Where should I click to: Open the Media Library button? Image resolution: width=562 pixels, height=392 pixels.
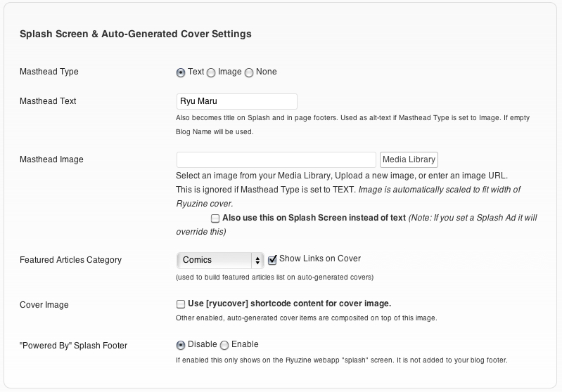(409, 159)
